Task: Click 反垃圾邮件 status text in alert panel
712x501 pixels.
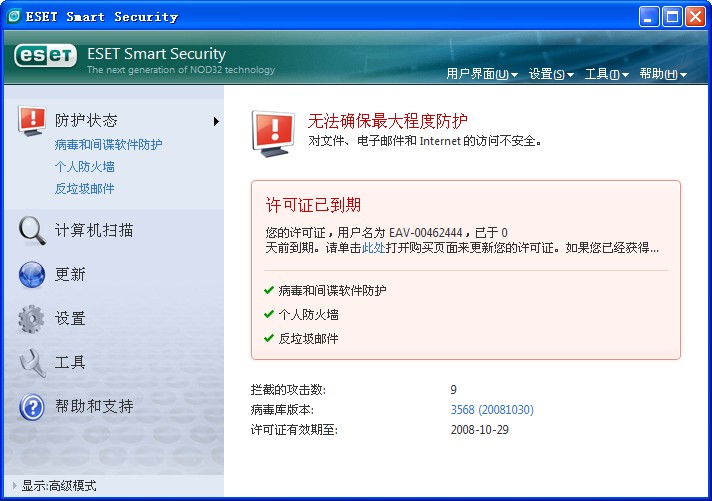Action: 308,338
